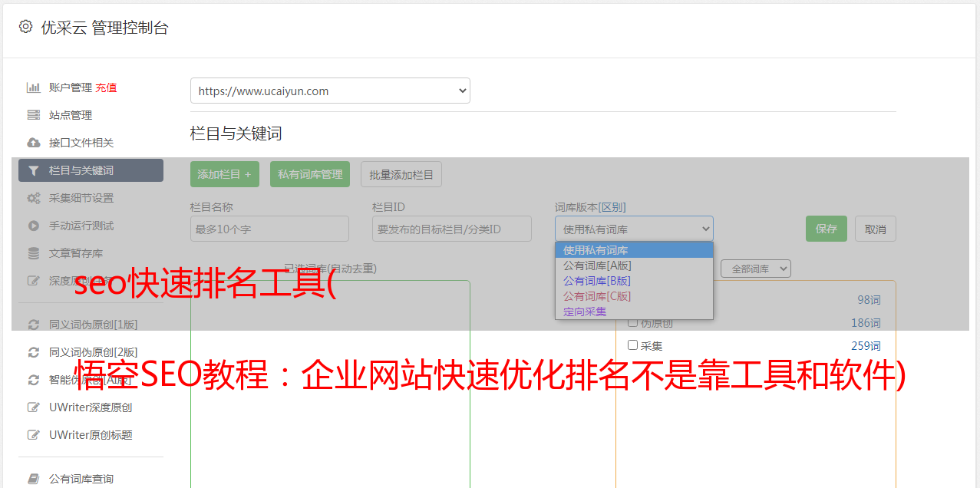The image size is (980, 488).
Task: Click the 98词 count text
Action: click(869, 300)
